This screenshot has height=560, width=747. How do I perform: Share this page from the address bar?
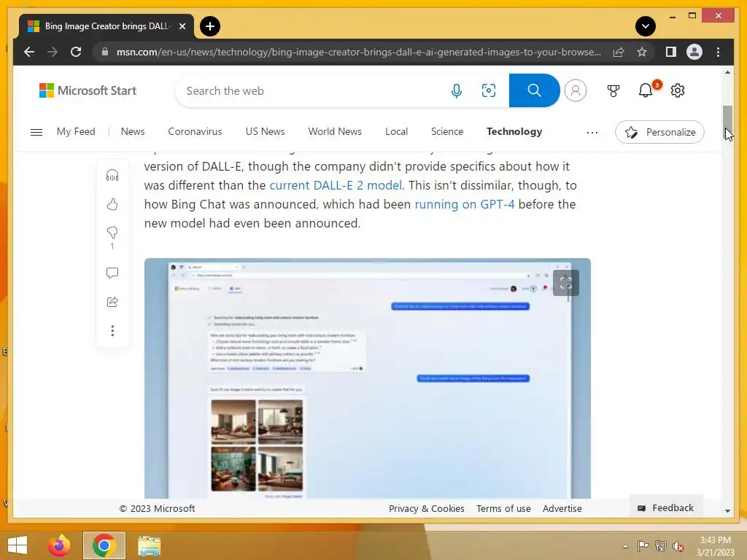pos(619,52)
